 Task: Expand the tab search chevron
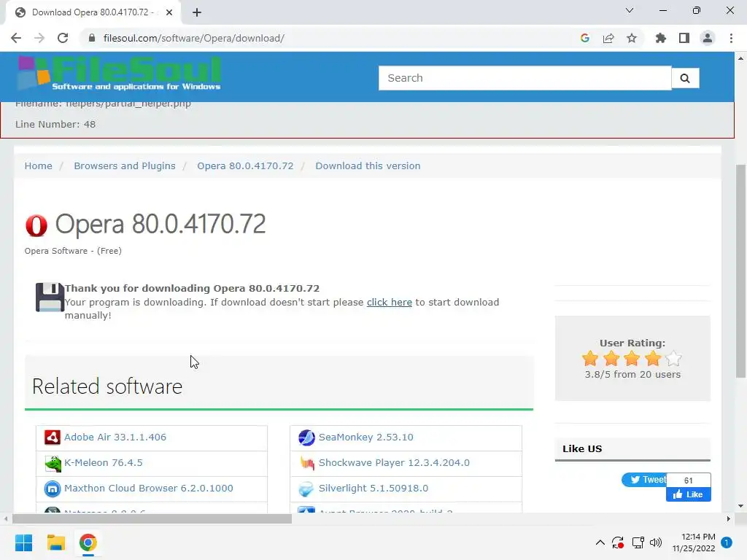coord(630,10)
